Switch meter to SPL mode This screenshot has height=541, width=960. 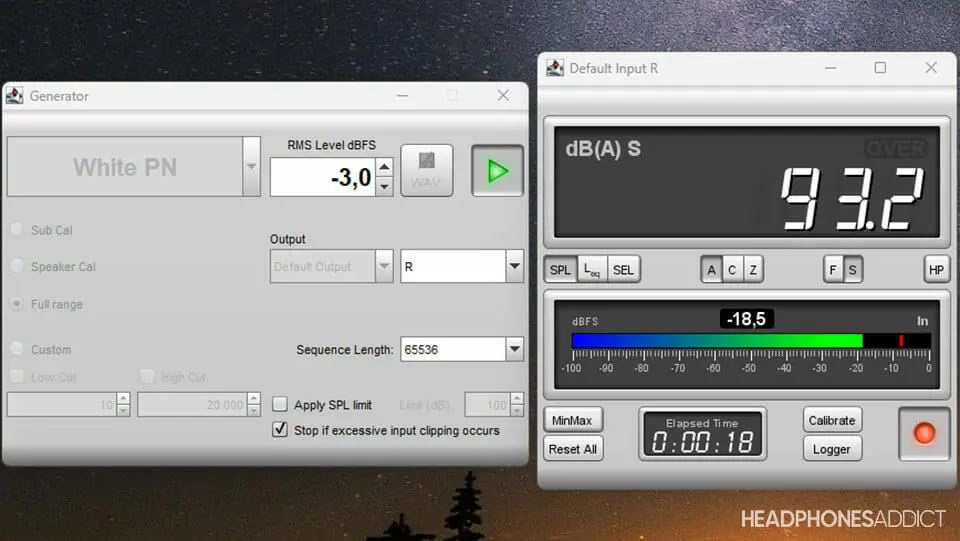pos(560,269)
